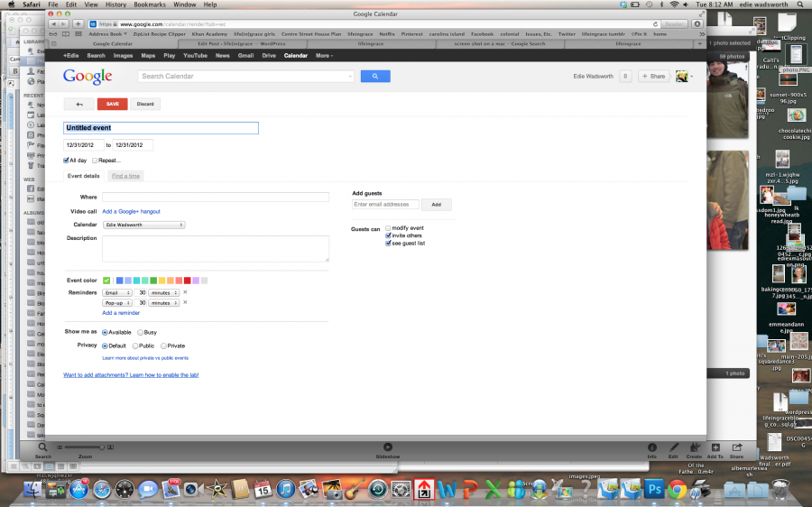812x507 pixels.
Task: Set privacy to Private
Action: click(163, 346)
